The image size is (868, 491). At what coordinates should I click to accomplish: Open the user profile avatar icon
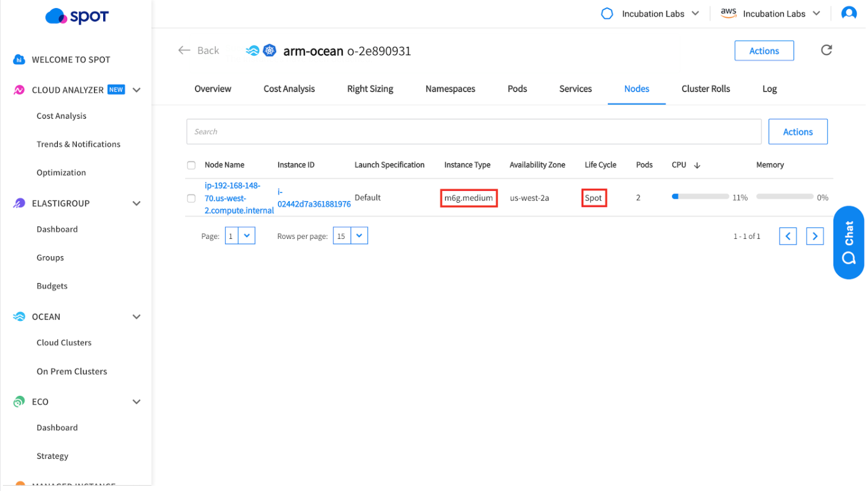click(849, 13)
